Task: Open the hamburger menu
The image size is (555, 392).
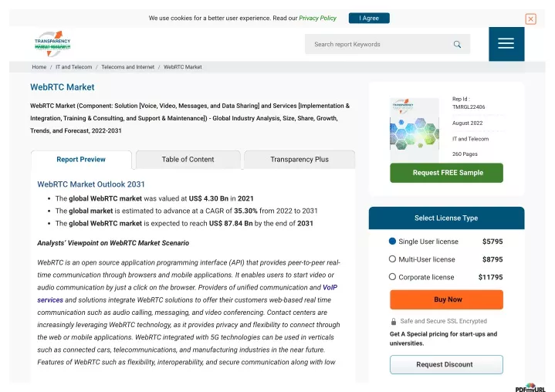Action: [x=506, y=44]
